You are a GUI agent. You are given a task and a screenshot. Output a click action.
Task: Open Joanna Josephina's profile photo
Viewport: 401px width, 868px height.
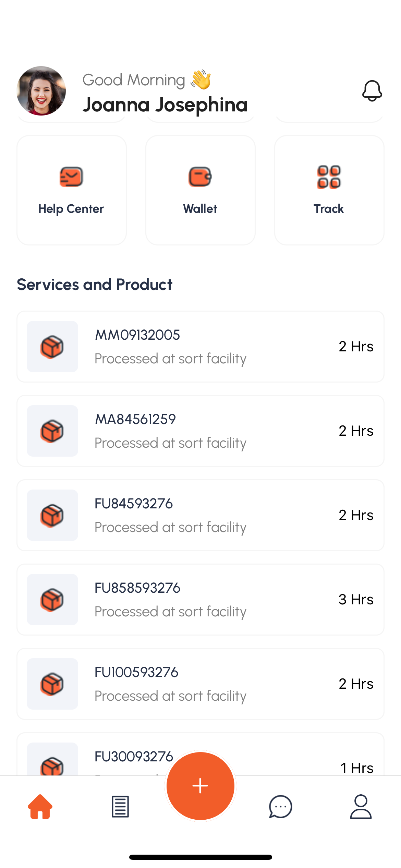(x=41, y=91)
